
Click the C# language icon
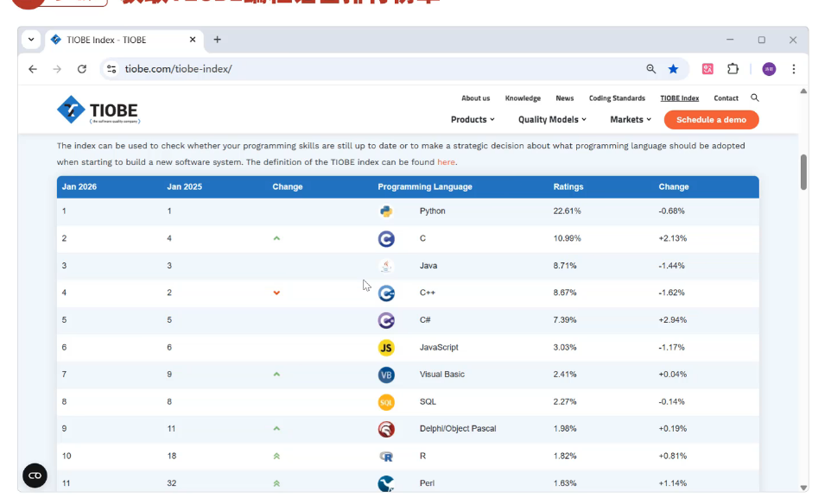point(386,320)
